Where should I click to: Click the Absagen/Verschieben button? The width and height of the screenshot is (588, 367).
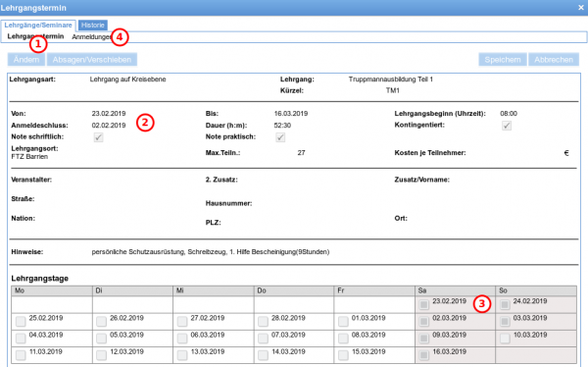coord(92,59)
